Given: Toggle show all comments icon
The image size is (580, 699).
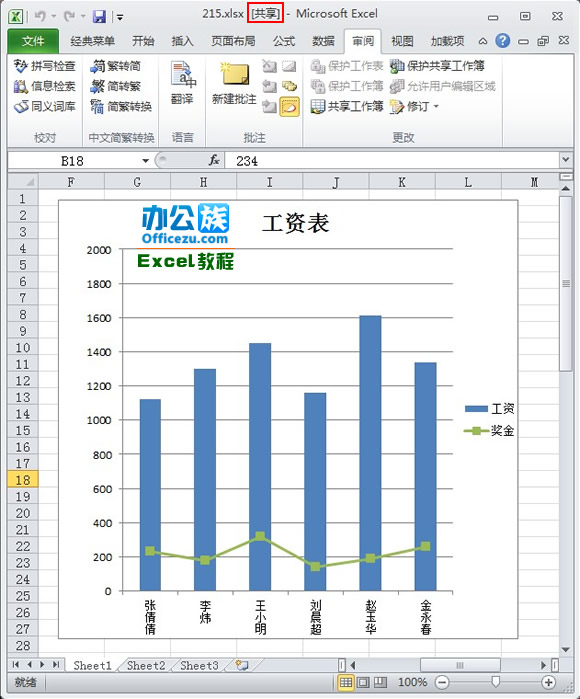Looking at the screenshot, I should click(x=289, y=86).
